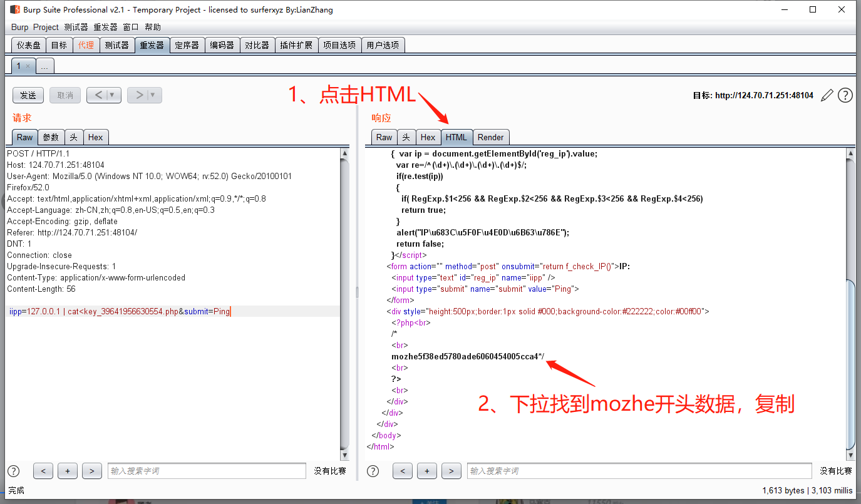Open the 窗口 menu

point(131,27)
